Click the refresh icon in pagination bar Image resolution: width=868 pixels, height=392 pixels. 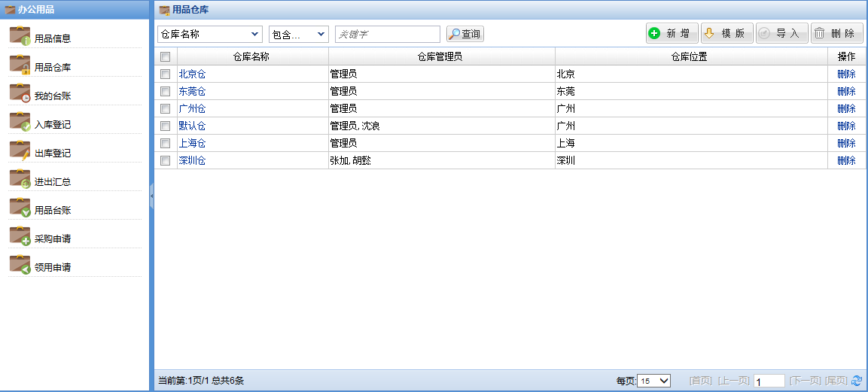[857, 381]
